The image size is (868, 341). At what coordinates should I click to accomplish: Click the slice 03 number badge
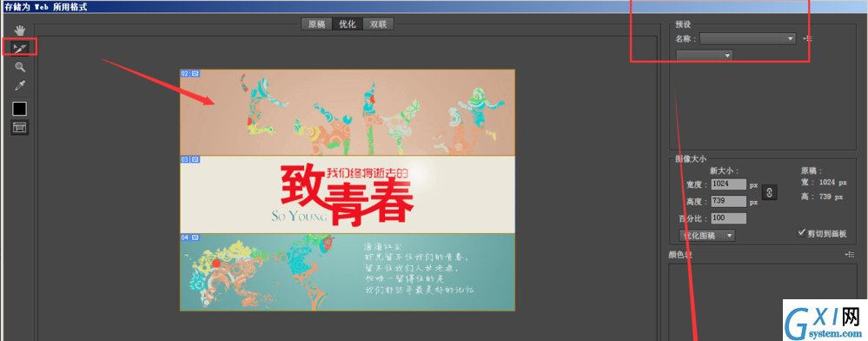click(x=185, y=160)
